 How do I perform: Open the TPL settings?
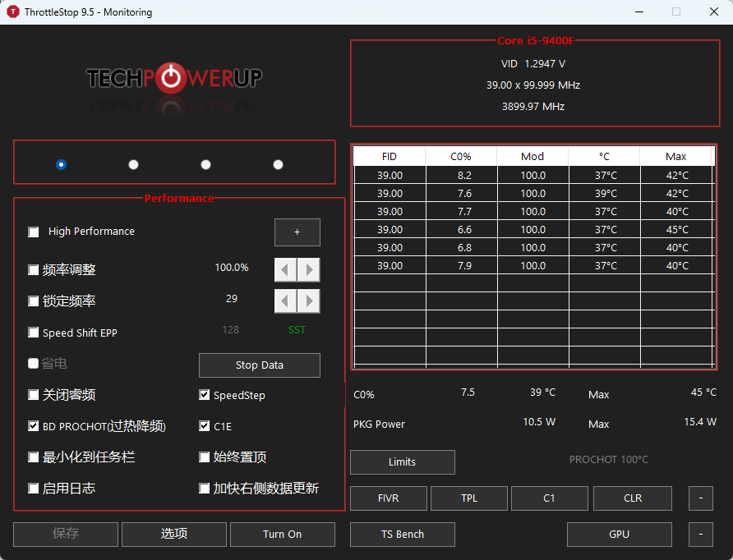pyautogui.click(x=469, y=498)
